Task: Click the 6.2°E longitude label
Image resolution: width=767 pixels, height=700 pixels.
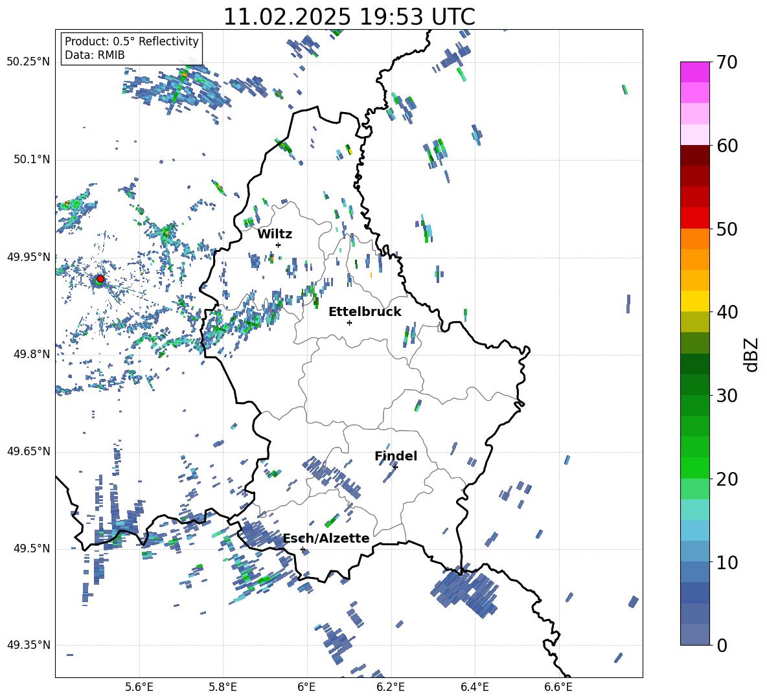Action: 391,687
